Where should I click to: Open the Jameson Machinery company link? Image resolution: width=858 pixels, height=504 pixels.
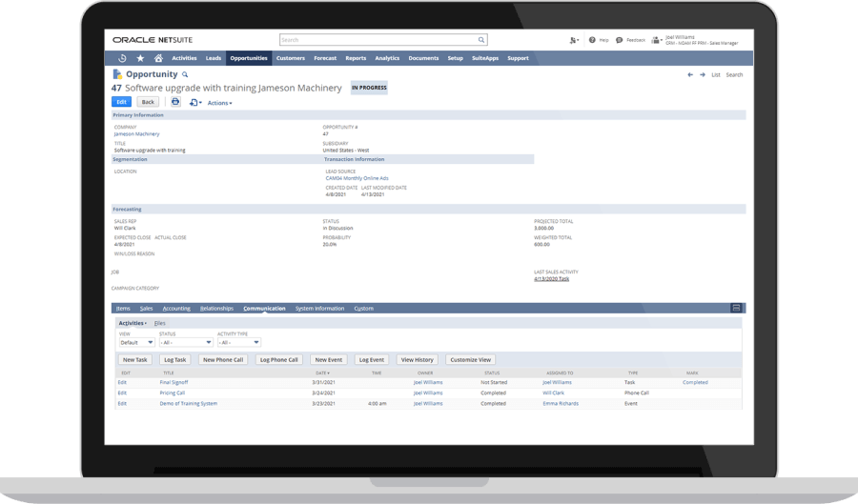(136, 134)
